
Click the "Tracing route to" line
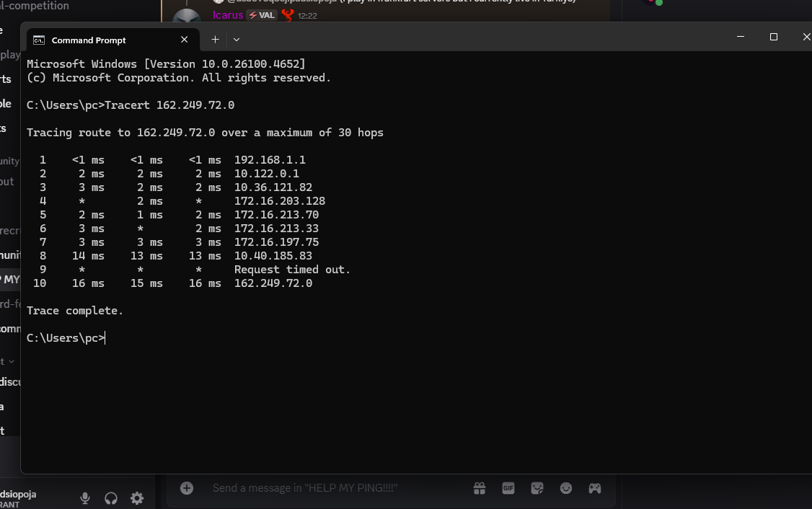[205, 133]
